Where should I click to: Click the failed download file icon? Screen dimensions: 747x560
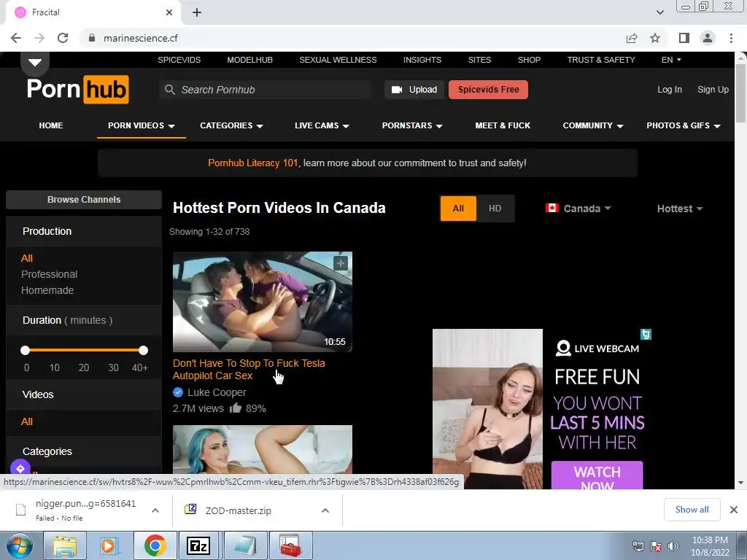(20, 510)
